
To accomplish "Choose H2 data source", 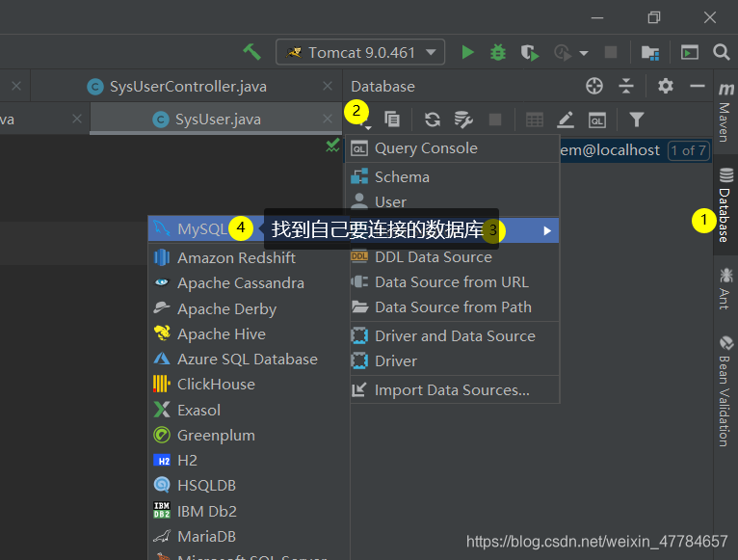I will click(249, 460).
